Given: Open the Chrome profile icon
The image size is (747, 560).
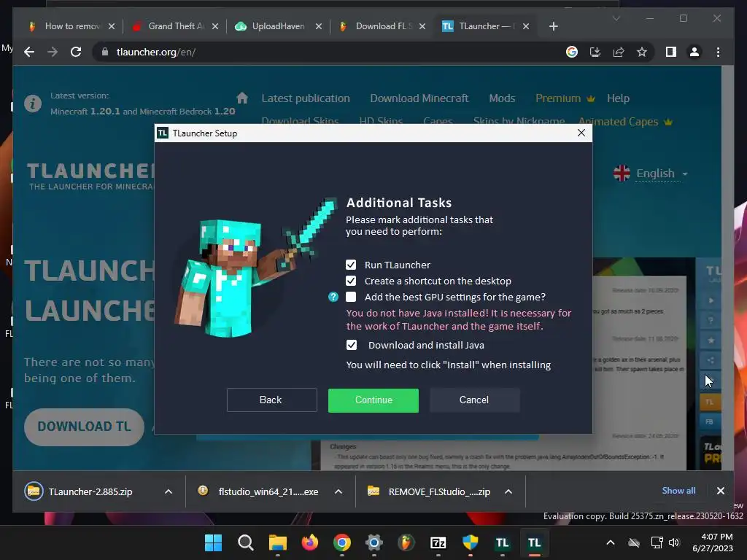Looking at the screenshot, I should click(694, 52).
